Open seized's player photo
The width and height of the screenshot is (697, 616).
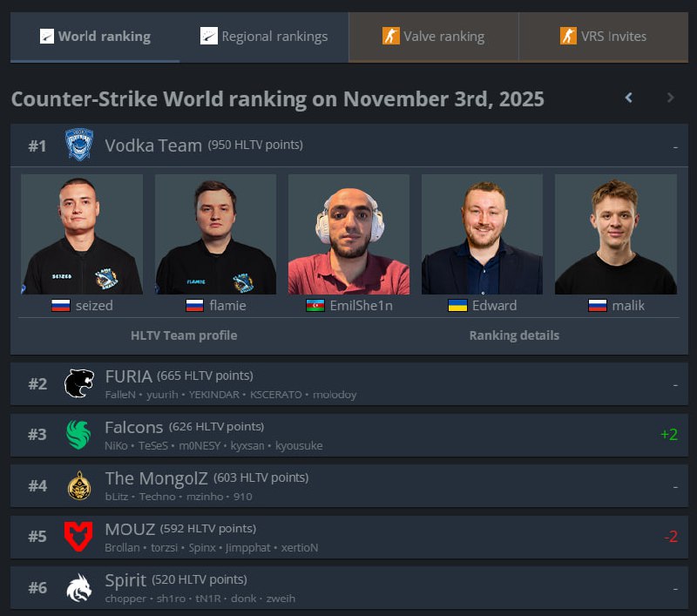tap(82, 234)
